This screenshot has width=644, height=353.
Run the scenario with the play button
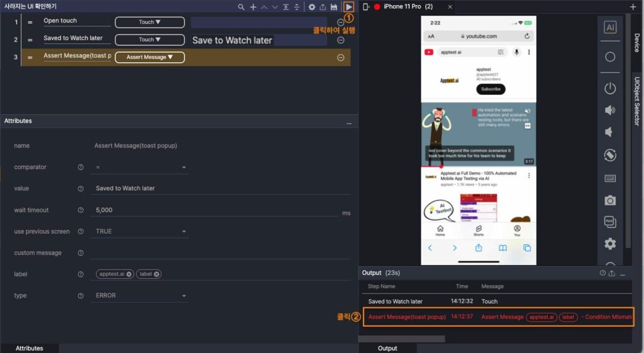pos(348,7)
